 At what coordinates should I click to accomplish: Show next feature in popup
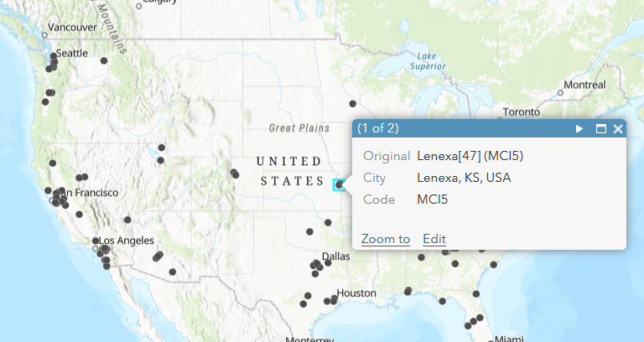pyautogui.click(x=579, y=129)
